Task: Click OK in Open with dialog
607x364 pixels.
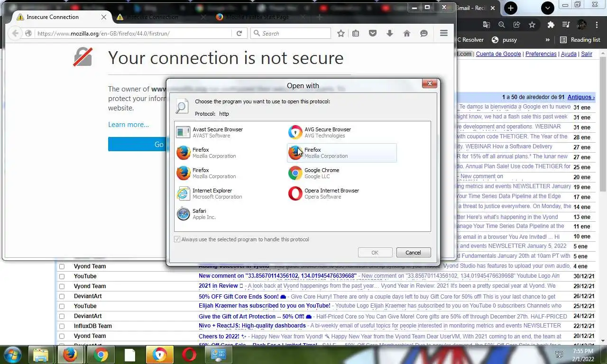Action: (x=375, y=253)
